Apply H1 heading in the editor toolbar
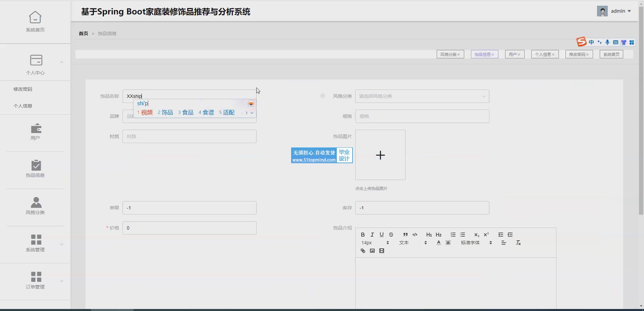This screenshot has height=311, width=644. point(429,235)
